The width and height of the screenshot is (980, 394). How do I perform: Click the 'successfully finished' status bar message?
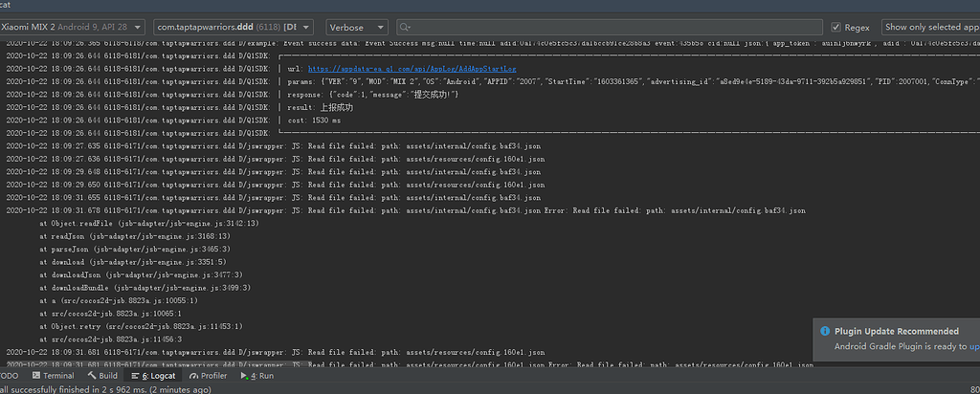click(105, 389)
